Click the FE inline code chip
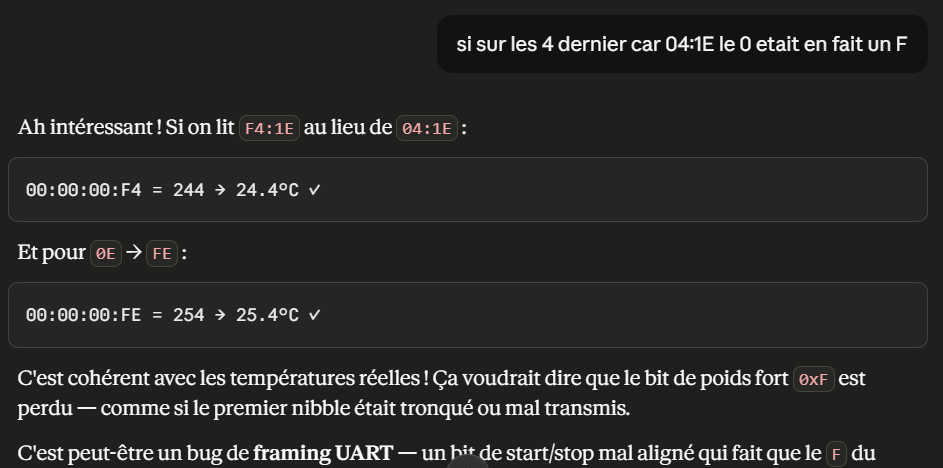The image size is (943, 468). 162,253
